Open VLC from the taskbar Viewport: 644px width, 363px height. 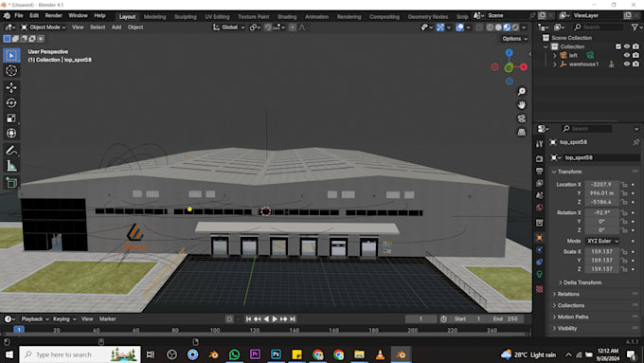pos(381,354)
